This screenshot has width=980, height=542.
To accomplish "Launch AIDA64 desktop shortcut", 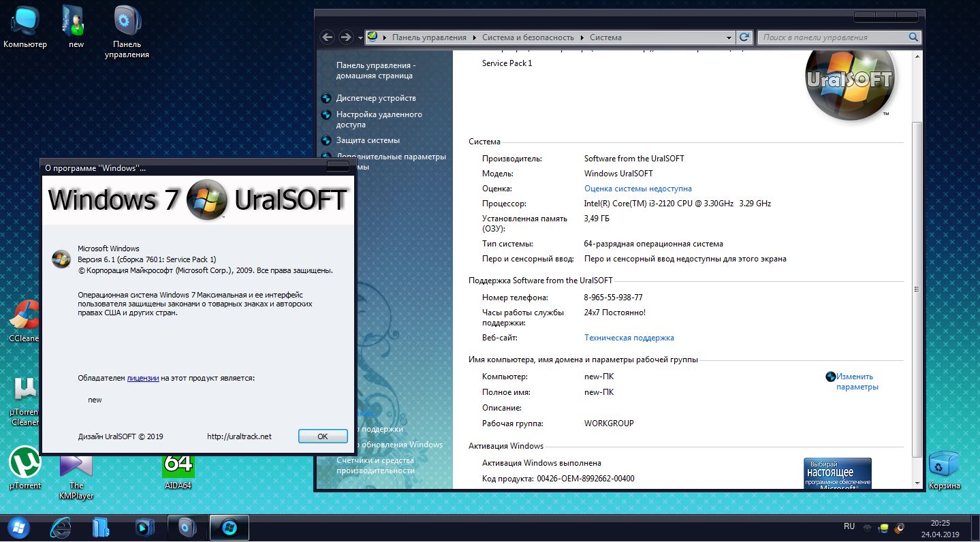I will [x=178, y=471].
